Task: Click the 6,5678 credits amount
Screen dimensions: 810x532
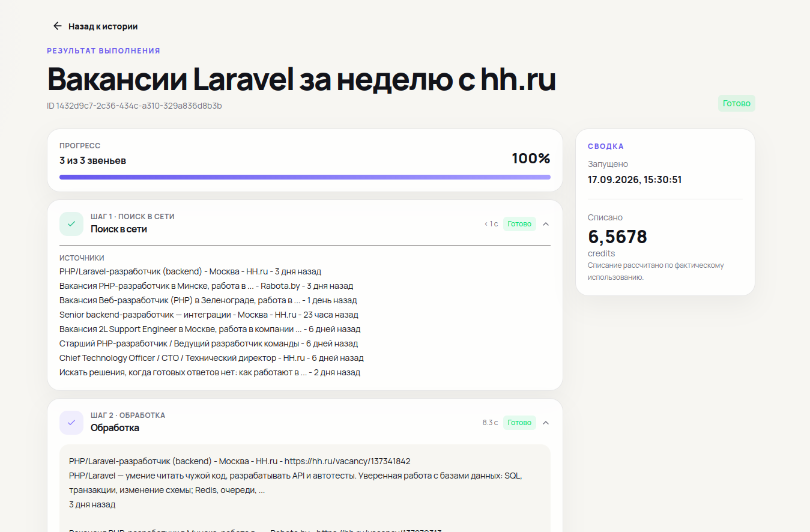Action: click(617, 237)
